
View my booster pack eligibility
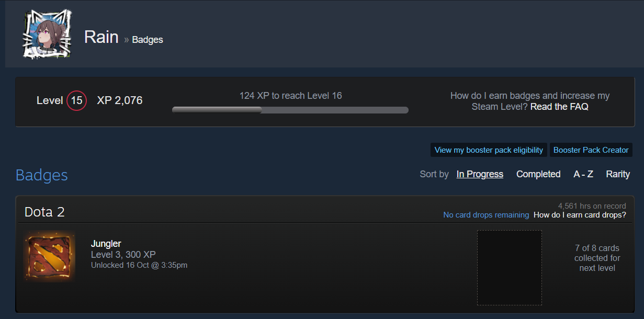489,150
